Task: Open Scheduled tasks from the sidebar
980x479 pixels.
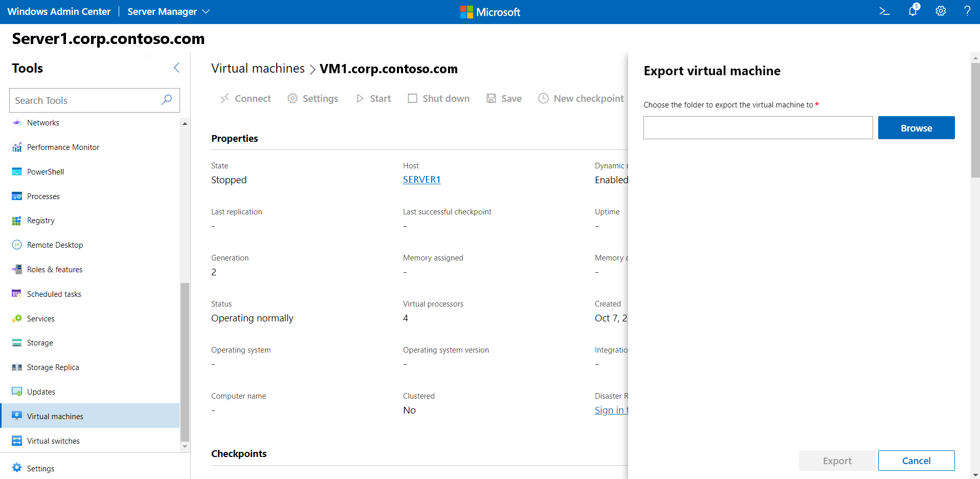Action: (x=54, y=294)
